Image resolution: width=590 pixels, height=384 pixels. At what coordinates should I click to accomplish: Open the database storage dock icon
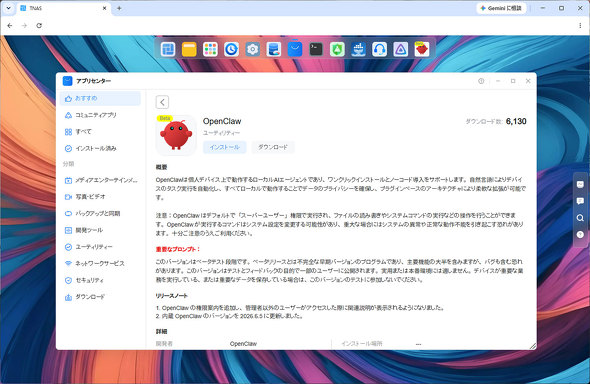pos(274,49)
